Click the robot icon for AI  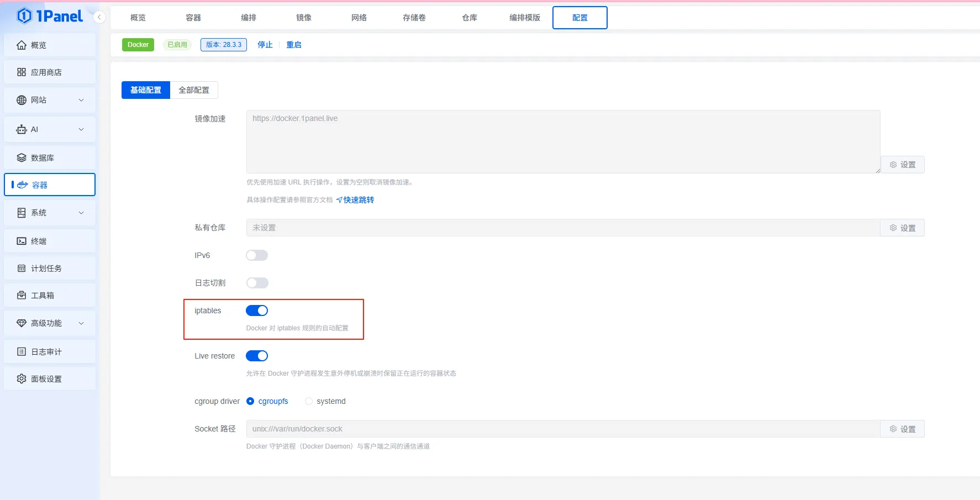pyautogui.click(x=22, y=129)
